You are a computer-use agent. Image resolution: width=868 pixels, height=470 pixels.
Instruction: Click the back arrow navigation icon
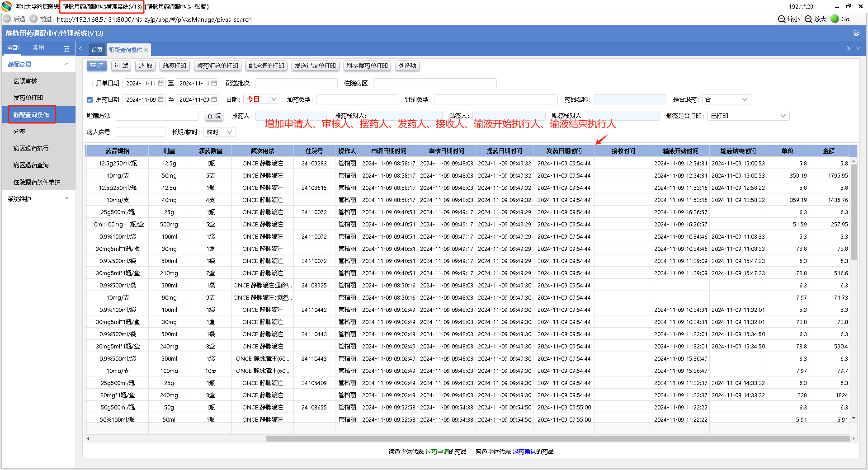point(7,19)
